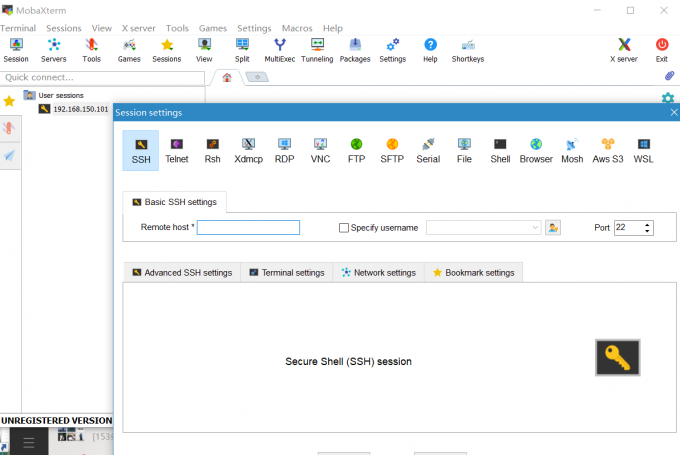This screenshot has width=680, height=455.
Task: Click the Port value field
Action: [628, 228]
